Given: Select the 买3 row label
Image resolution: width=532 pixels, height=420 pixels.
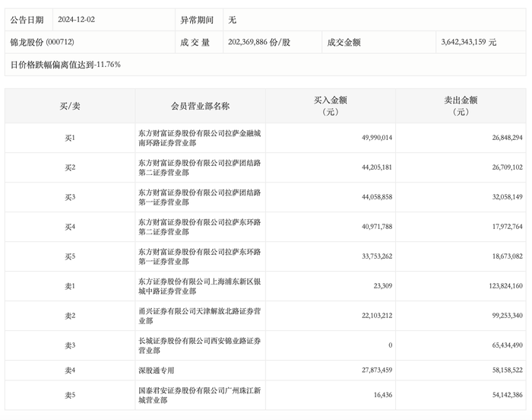Looking at the screenshot, I should (x=70, y=197).
